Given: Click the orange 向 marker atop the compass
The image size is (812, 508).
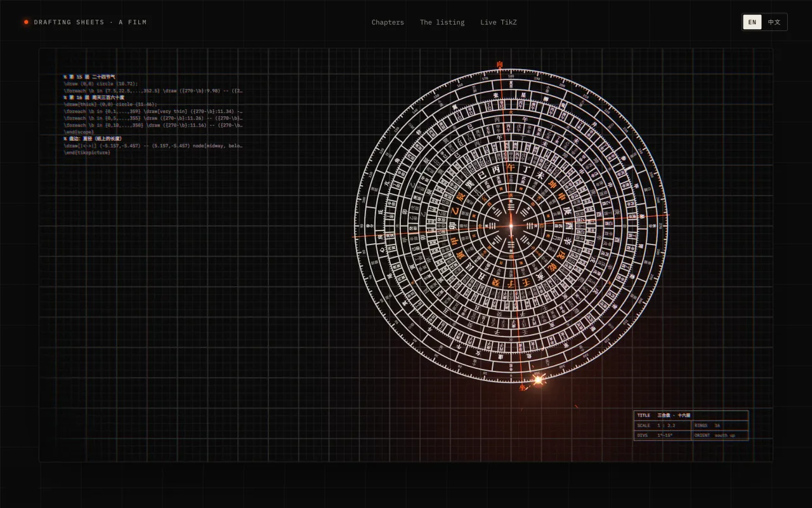Looking at the screenshot, I should coord(500,64).
